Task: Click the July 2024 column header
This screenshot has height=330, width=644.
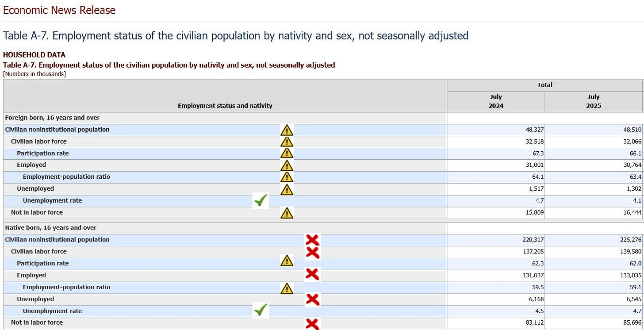Action: click(496, 101)
